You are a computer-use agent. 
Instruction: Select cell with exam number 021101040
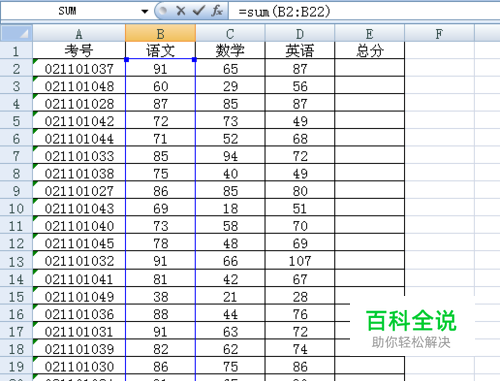pyautogui.click(x=79, y=226)
